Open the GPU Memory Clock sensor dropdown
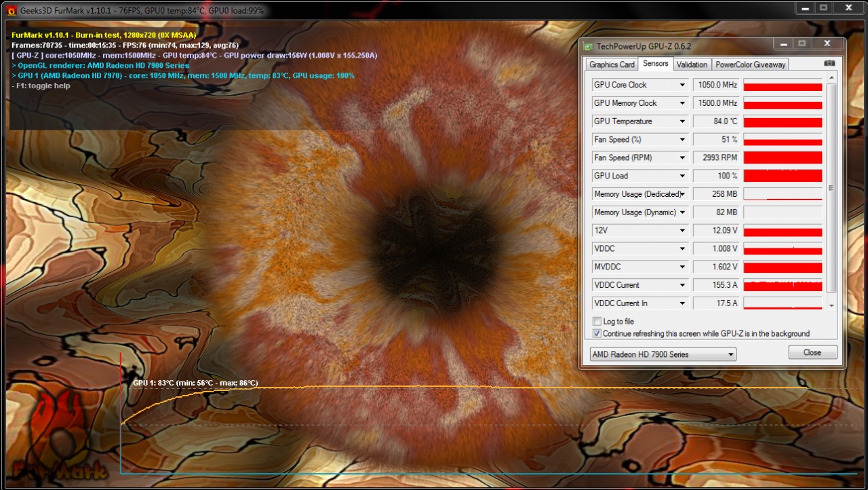 point(683,103)
